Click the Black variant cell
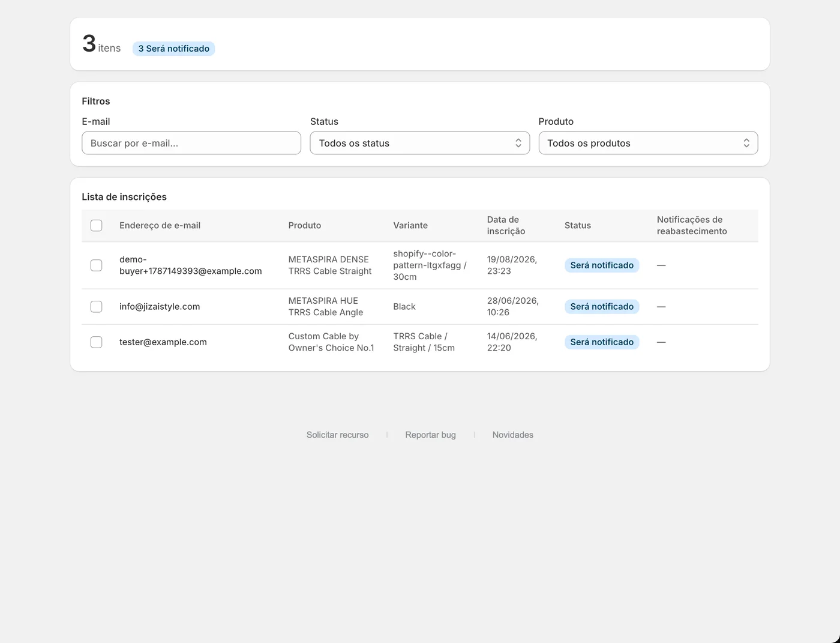The width and height of the screenshot is (840, 643). (404, 307)
